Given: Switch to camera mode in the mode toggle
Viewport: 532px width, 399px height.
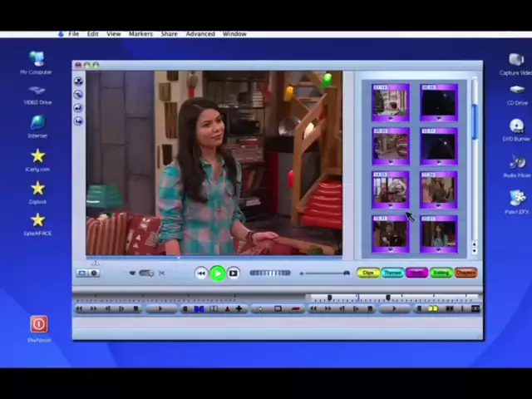Looking at the screenshot, I should click(81, 273).
